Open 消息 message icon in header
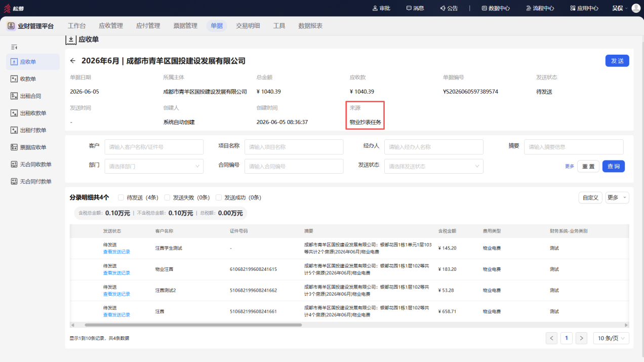Screen dimensions: 644x362 point(409,8)
